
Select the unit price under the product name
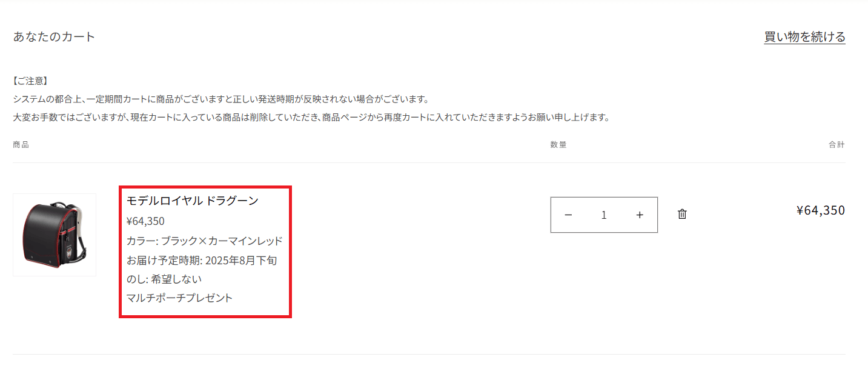click(x=145, y=221)
